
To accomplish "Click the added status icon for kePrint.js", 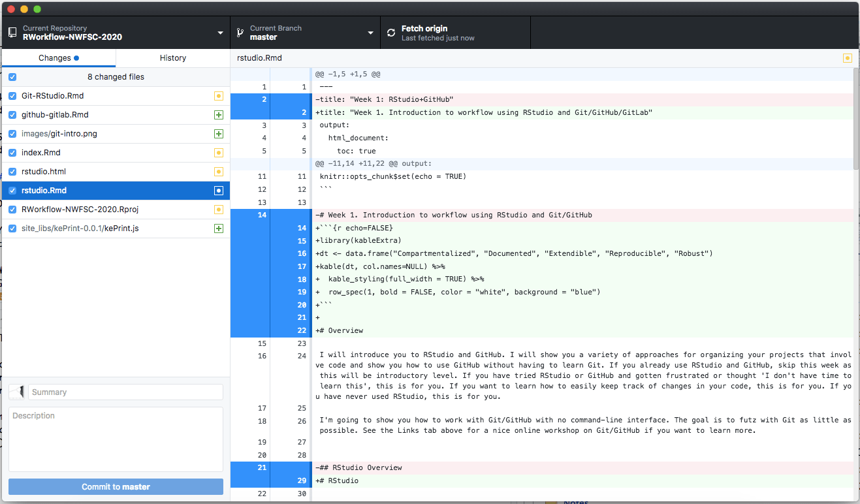I will point(219,228).
